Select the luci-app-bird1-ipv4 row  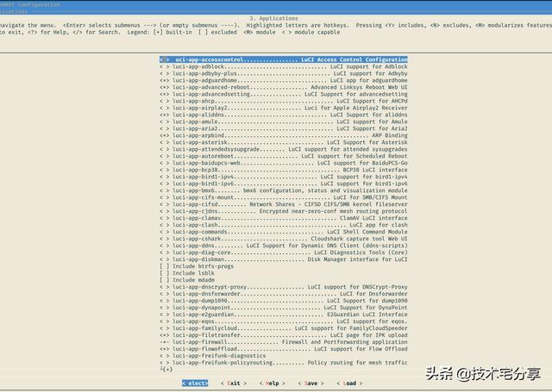284,177
